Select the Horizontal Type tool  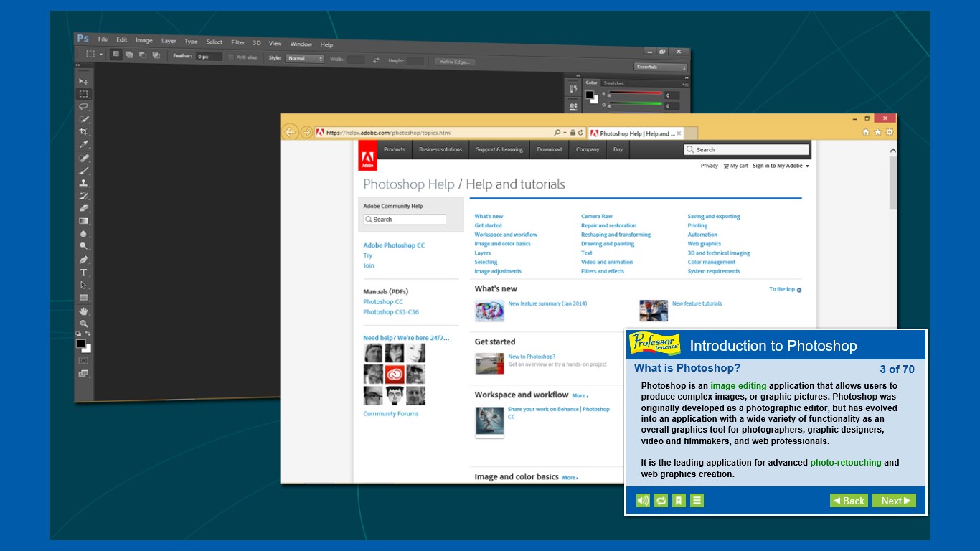point(84,273)
